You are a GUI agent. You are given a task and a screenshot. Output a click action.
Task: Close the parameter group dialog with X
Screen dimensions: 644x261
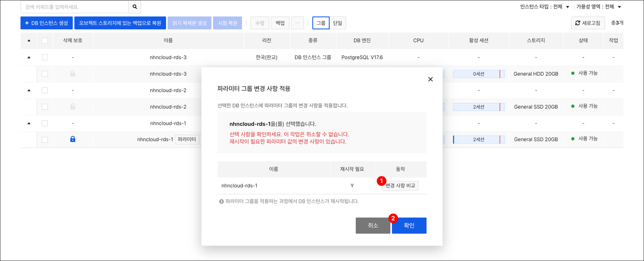(431, 79)
